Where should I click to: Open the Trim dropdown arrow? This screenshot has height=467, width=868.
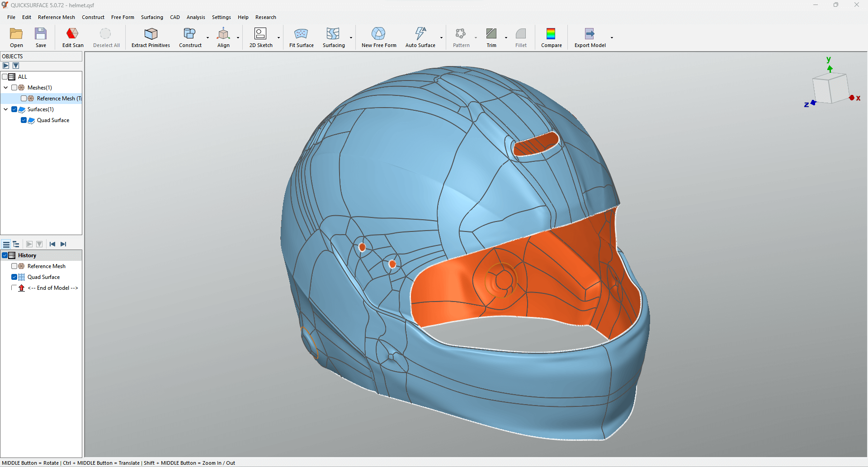click(506, 38)
